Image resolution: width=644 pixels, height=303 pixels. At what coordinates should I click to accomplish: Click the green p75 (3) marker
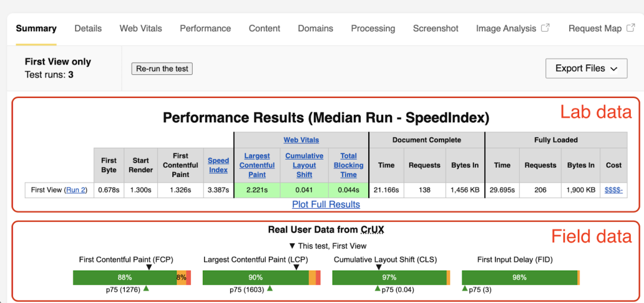point(465,289)
